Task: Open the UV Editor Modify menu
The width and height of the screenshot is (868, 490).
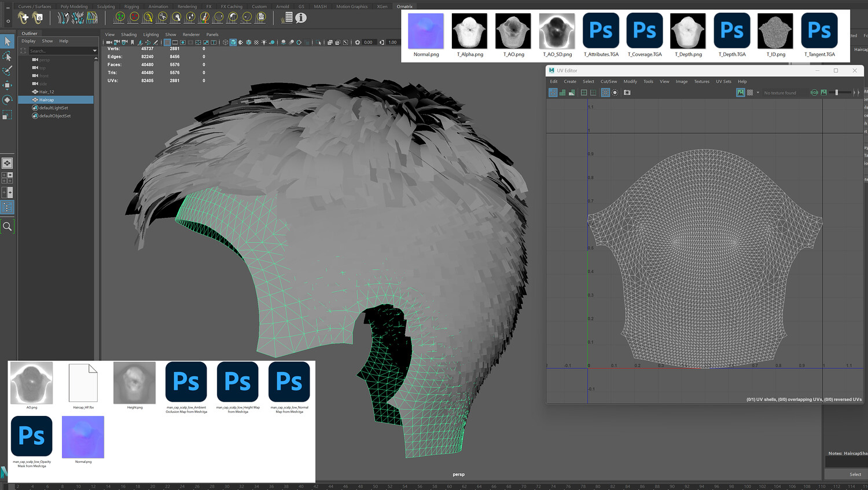Action: [630, 82]
